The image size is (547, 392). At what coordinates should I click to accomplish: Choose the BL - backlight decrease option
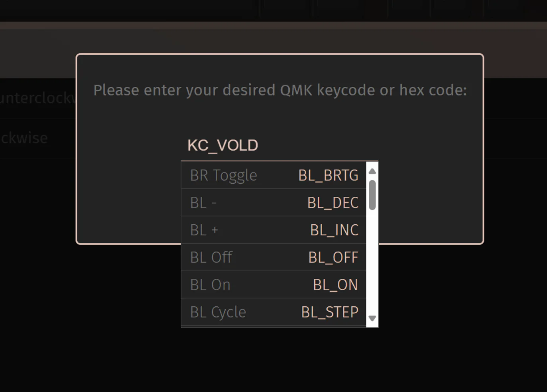point(273,203)
